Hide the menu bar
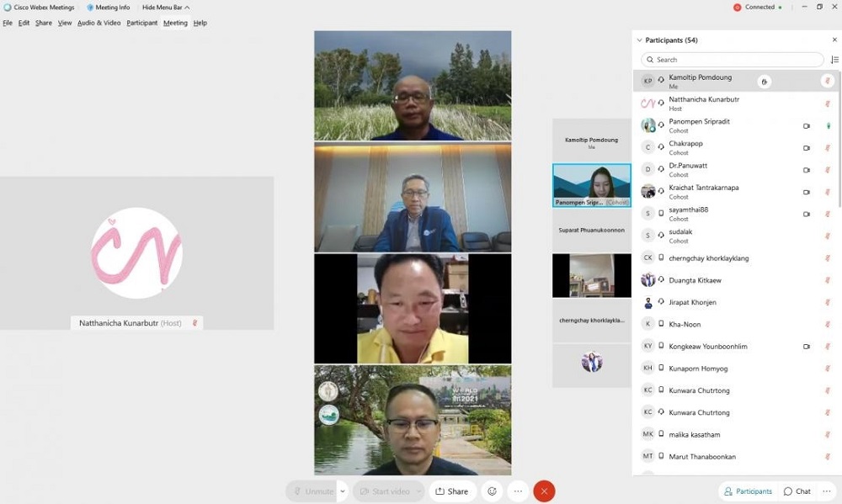Screen dimensions: 842x504 [x=165, y=8]
